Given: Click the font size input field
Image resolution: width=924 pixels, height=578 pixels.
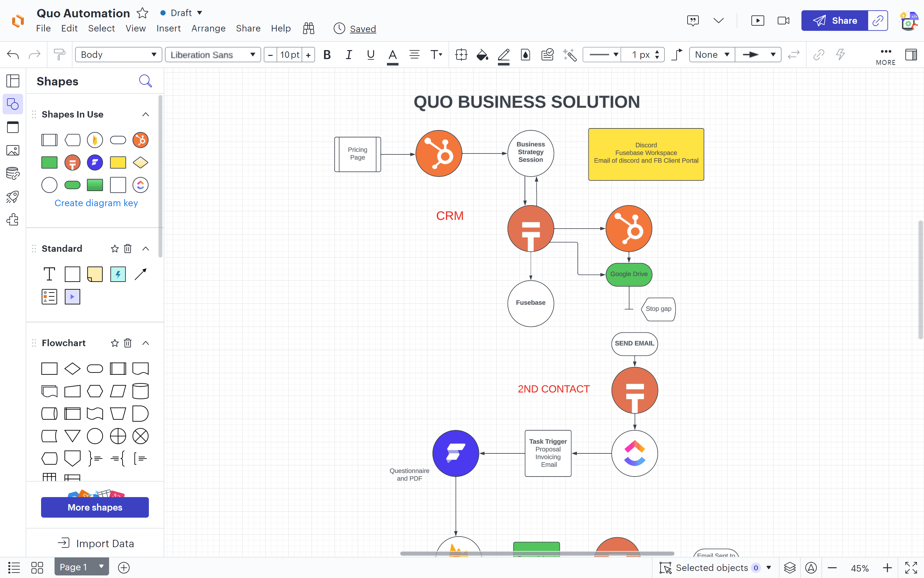Looking at the screenshot, I should (289, 55).
